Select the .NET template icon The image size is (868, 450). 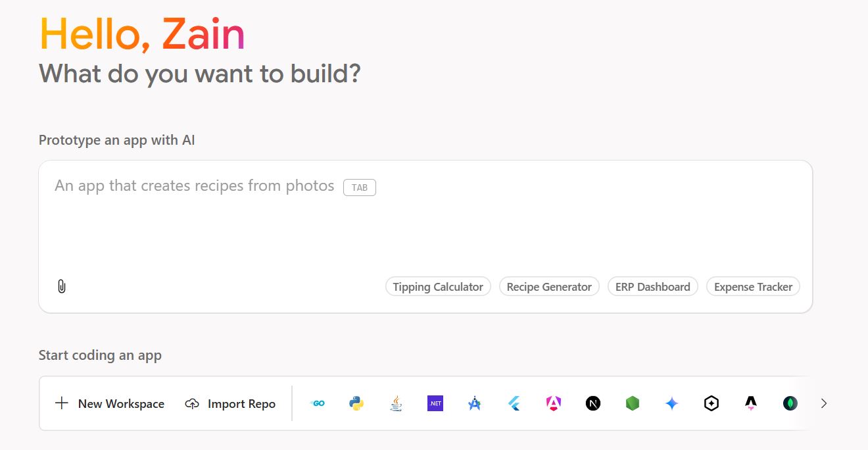coord(435,403)
